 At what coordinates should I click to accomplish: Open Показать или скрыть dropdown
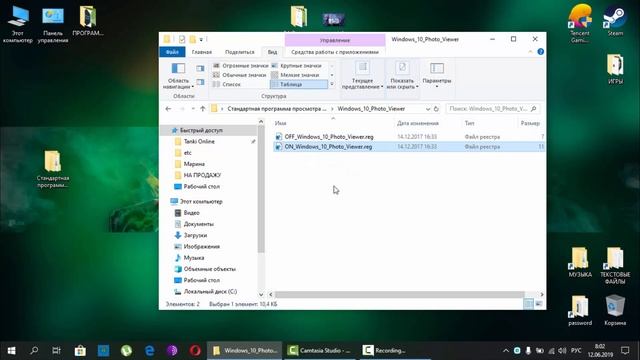(402, 75)
